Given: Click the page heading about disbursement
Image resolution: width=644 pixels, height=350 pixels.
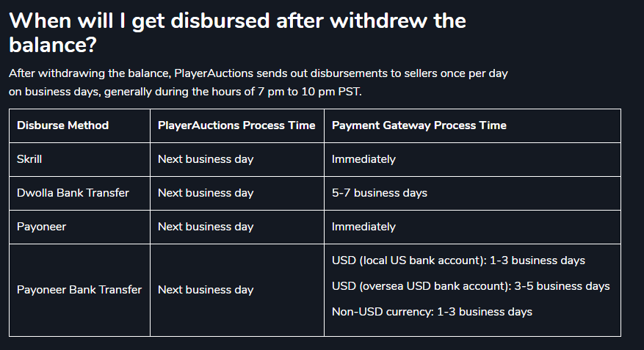Looking at the screenshot, I should click(x=237, y=32).
